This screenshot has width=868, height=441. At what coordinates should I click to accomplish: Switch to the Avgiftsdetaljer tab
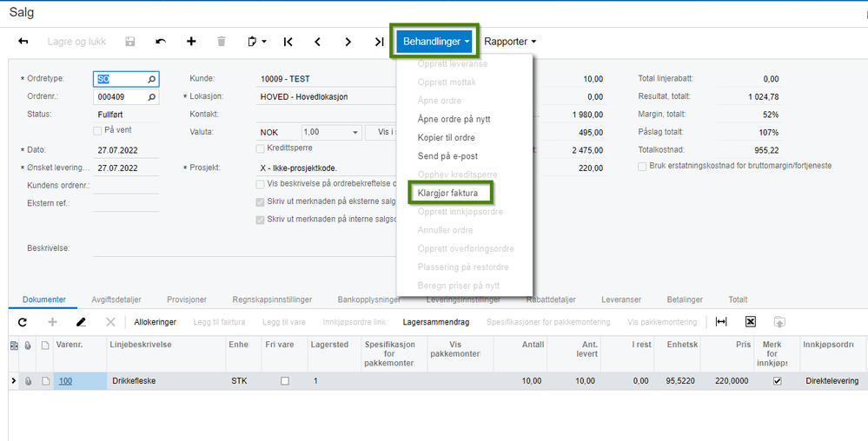pos(116,299)
